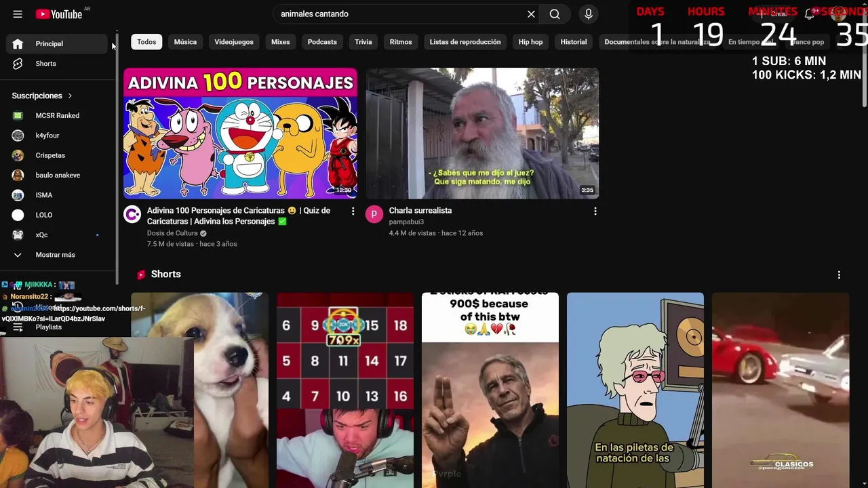Viewport: 868px width, 488px height.
Task: Click the pampabui3 channel avatar
Action: click(374, 215)
